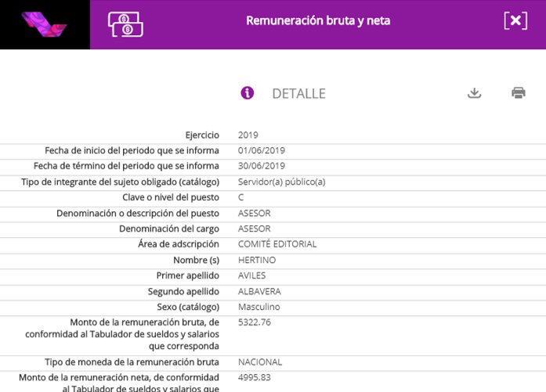Select the Ejercicio value 2019
The width and height of the screenshot is (546, 392).
click(248, 135)
